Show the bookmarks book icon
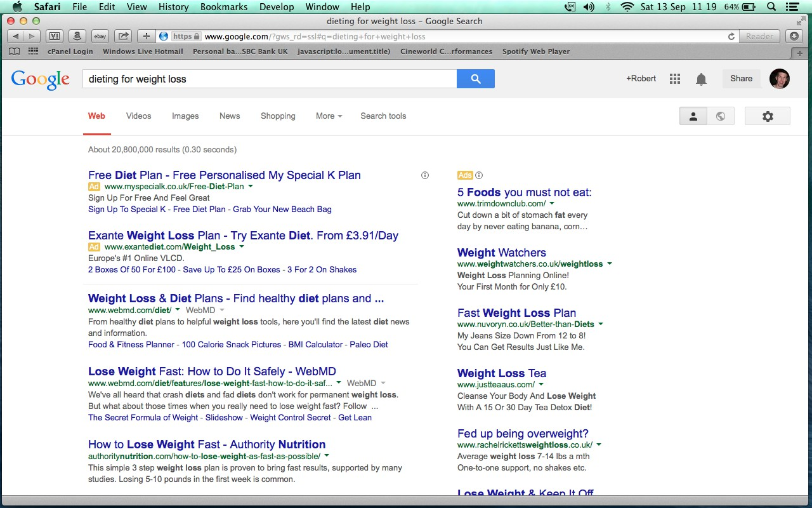Viewport: 812px width, 508px height. tap(14, 51)
